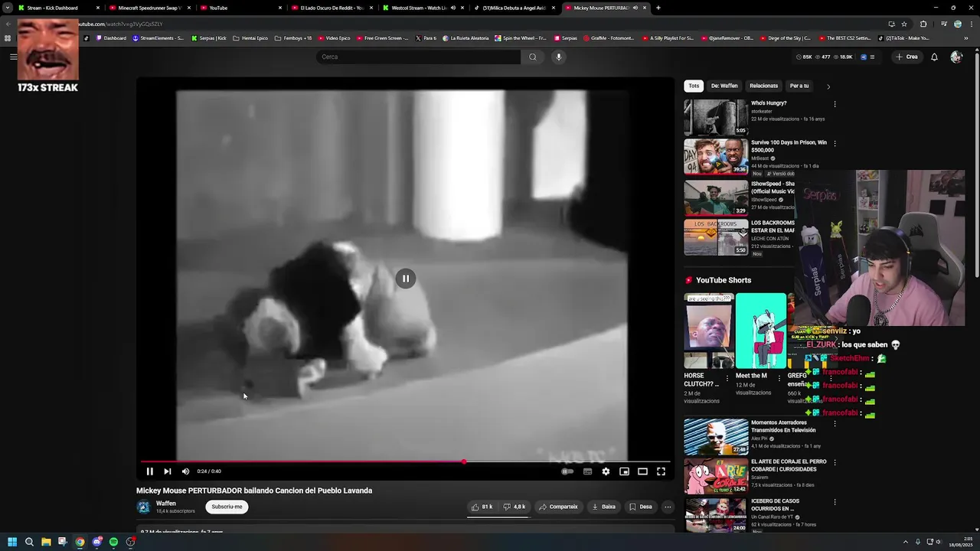Viewport: 980px width, 551px height.
Task: Open options for Who's Hungry? video
Action: click(835, 104)
